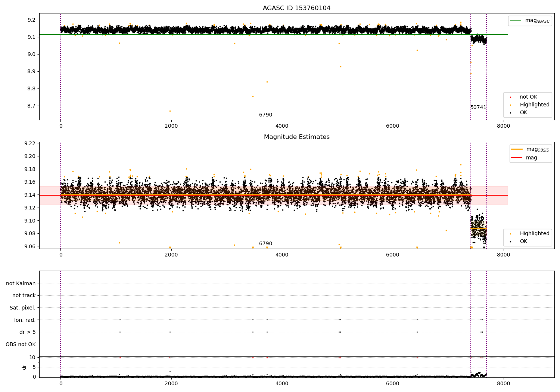
Task: Click the 9.12 y-tick of Magnitude Estimates plot
Action: (x=30, y=208)
